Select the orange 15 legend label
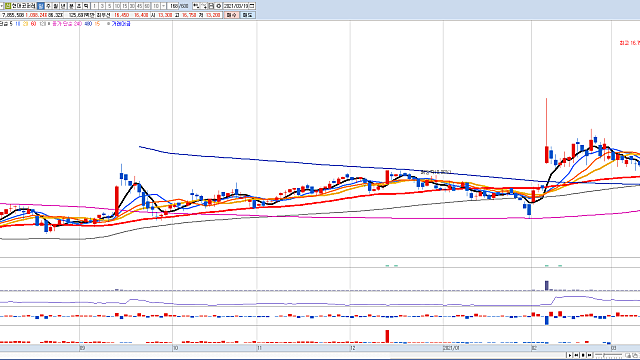Viewport: 640px width, 360px height. tap(97, 24)
